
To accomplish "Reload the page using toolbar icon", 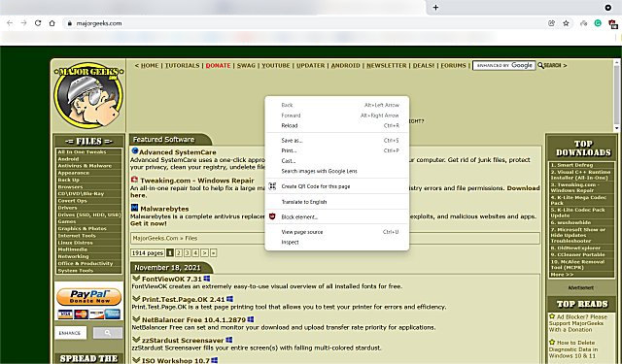I will pyautogui.click(x=38, y=23).
